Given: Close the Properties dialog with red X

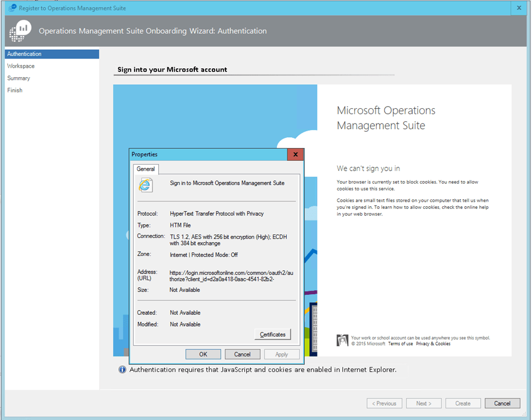Looking at the screenshot, I should 296,155.
